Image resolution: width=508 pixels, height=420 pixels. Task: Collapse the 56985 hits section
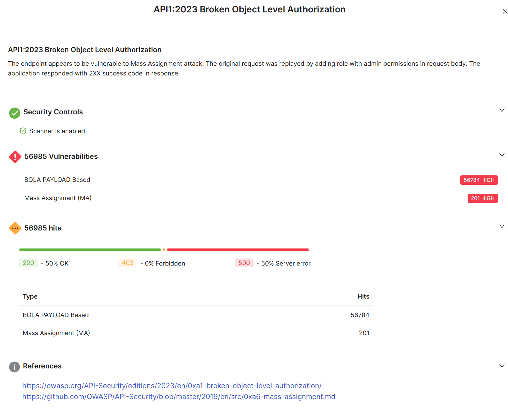(x=502, y=227)
